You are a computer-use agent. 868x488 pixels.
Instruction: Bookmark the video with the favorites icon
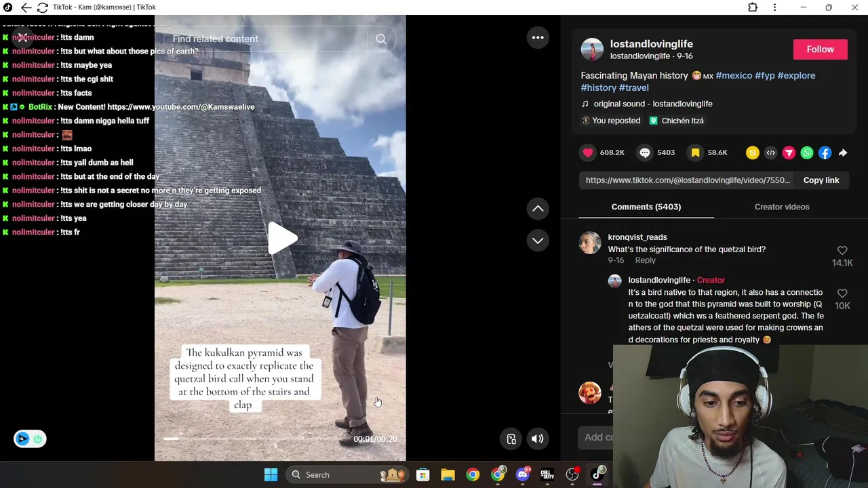[x=695, y=153]
